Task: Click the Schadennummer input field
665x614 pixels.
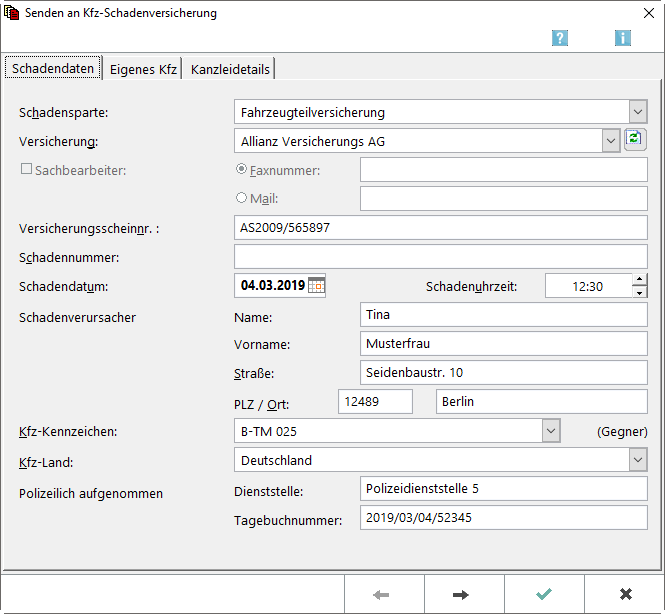Action: (x=440, y=257)
